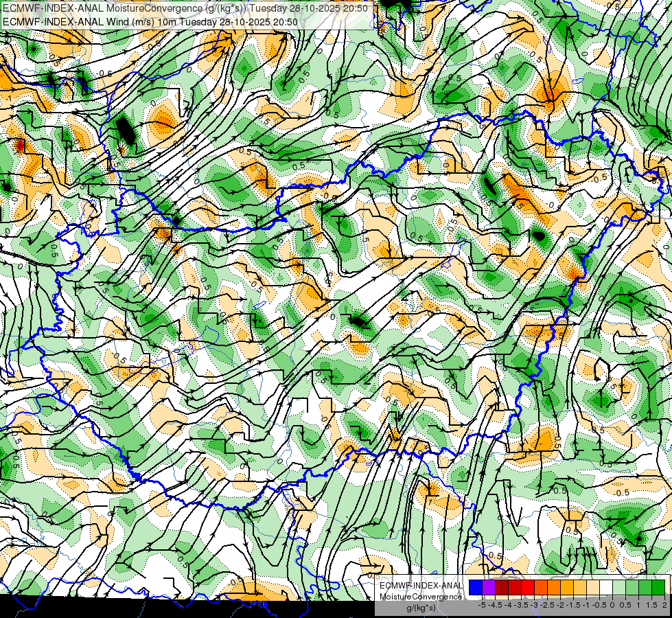
Task: Click the '-1.5' tick label on the legend scale
Action: pos(573,605)
